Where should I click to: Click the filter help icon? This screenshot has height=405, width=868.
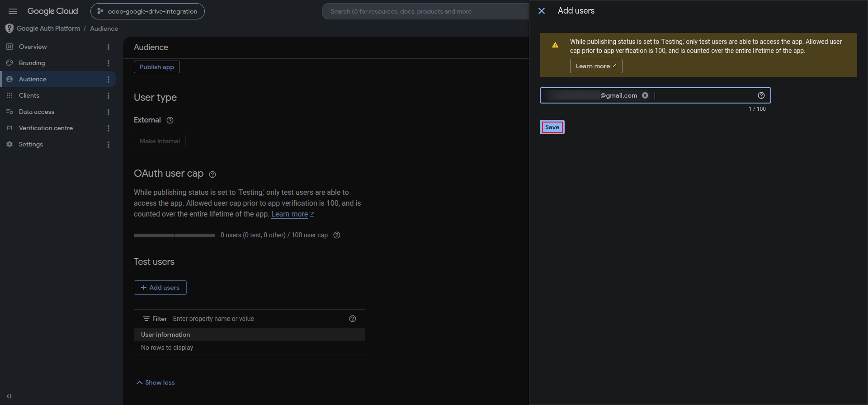(353, 319)
